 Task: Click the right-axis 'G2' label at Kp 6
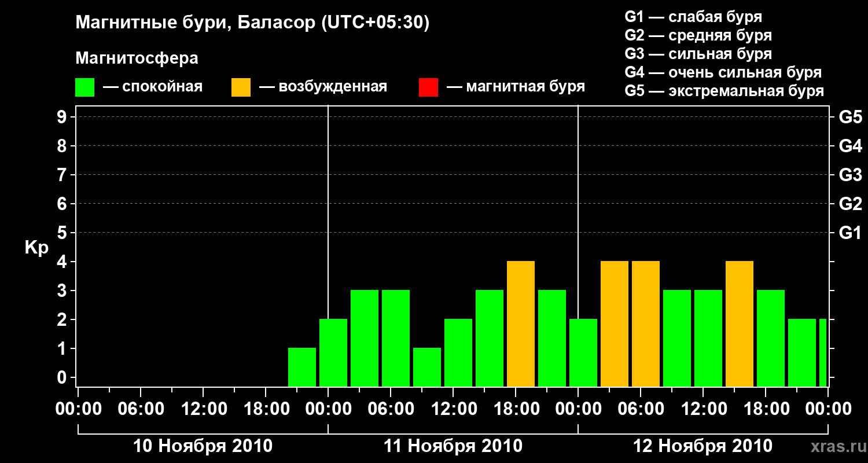(x=850, y=204)
